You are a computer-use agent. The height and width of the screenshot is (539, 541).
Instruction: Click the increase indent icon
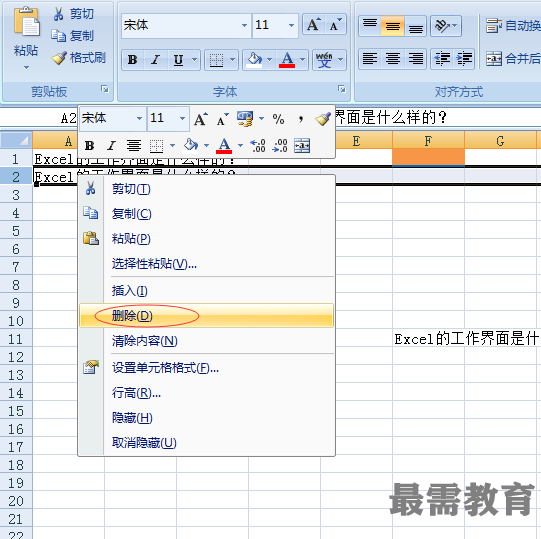pyautogui.click(x=464, y=59)
